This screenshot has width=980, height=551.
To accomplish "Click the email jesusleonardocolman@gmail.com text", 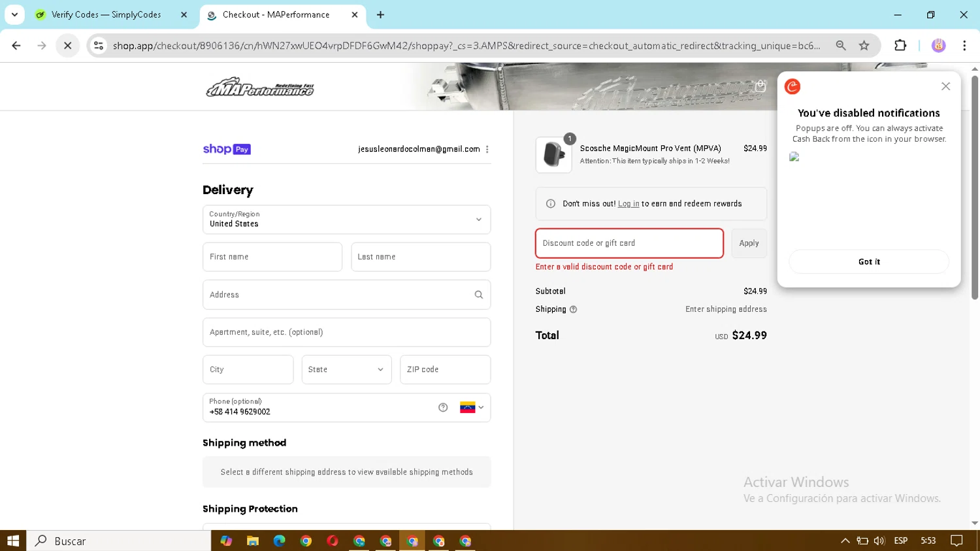I will (x=419, y=149).
